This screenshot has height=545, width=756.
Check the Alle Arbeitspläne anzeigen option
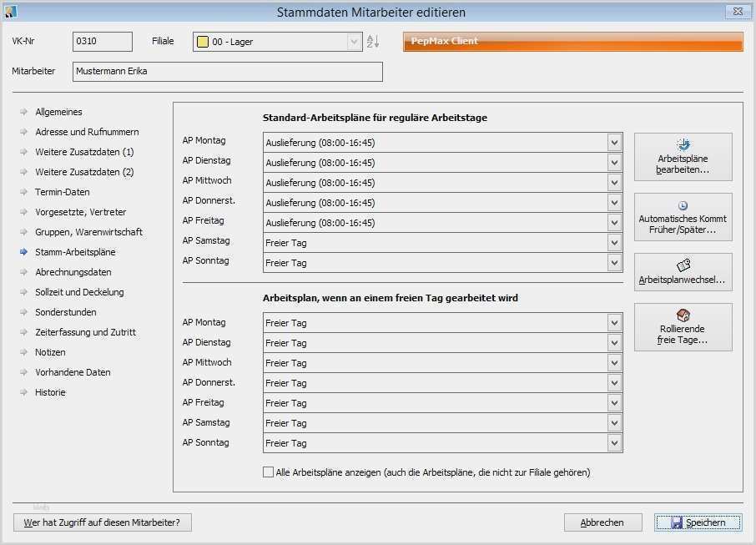tap(268, 472)
